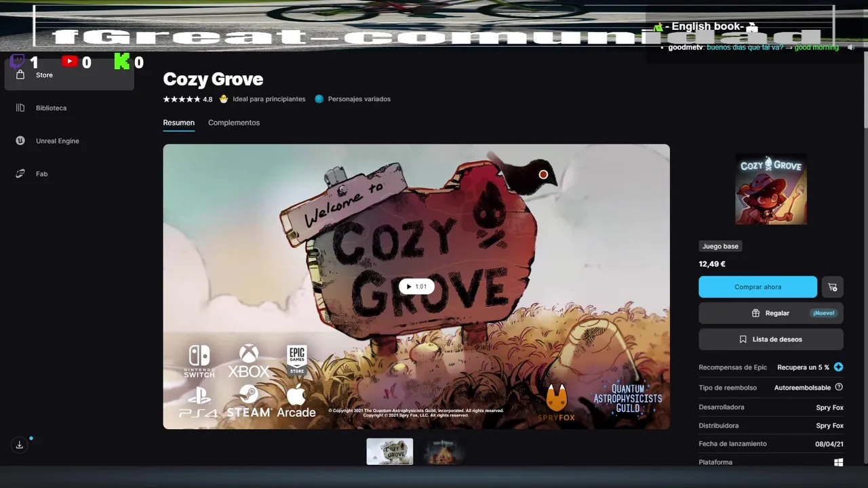Click the ¡Nuevo! badge
This screenshot has height=488, width=868.
824,313
